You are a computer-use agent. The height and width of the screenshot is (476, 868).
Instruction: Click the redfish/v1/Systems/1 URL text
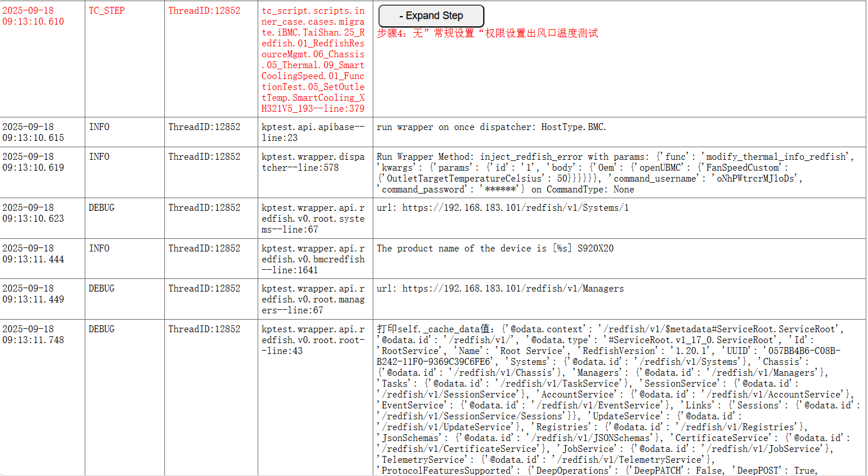(x=515, y=208)
